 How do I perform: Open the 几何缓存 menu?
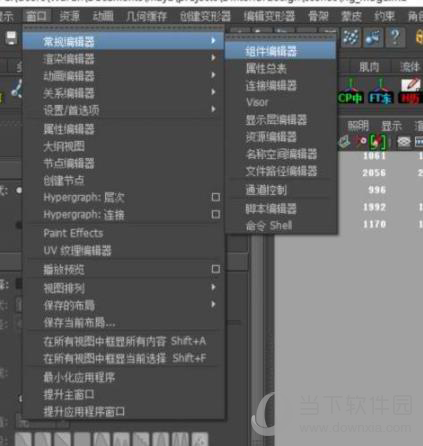pyautogui.click(x=147, y=16)
